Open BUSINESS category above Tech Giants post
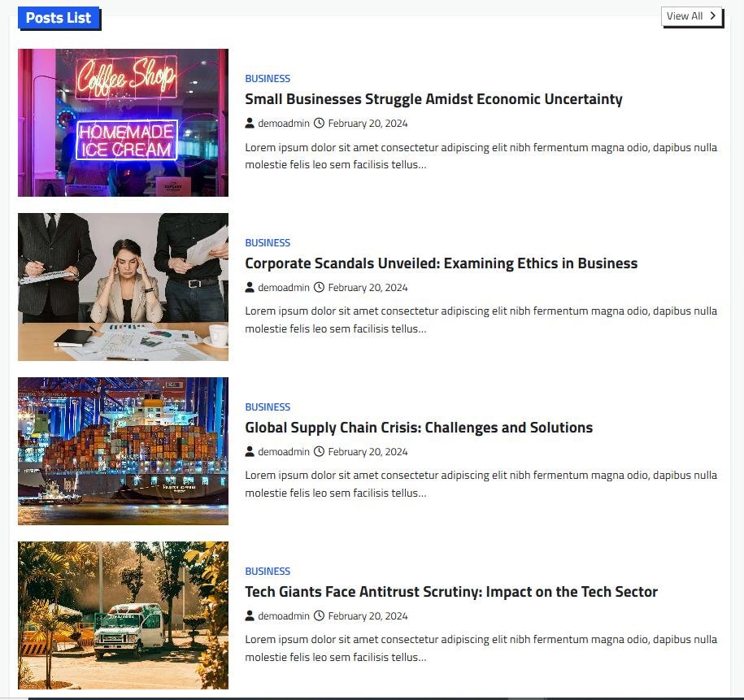 268,571
